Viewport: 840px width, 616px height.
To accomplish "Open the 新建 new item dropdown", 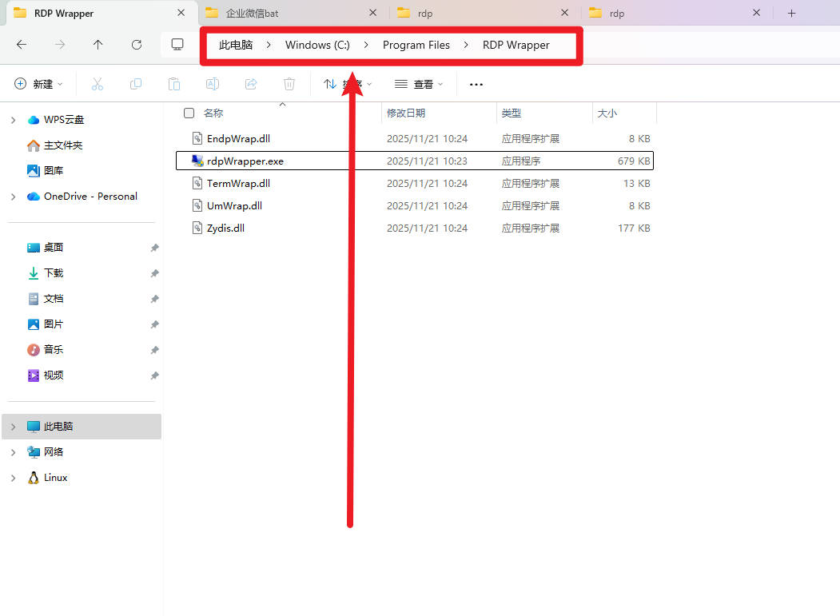I will tap(38, 84).
